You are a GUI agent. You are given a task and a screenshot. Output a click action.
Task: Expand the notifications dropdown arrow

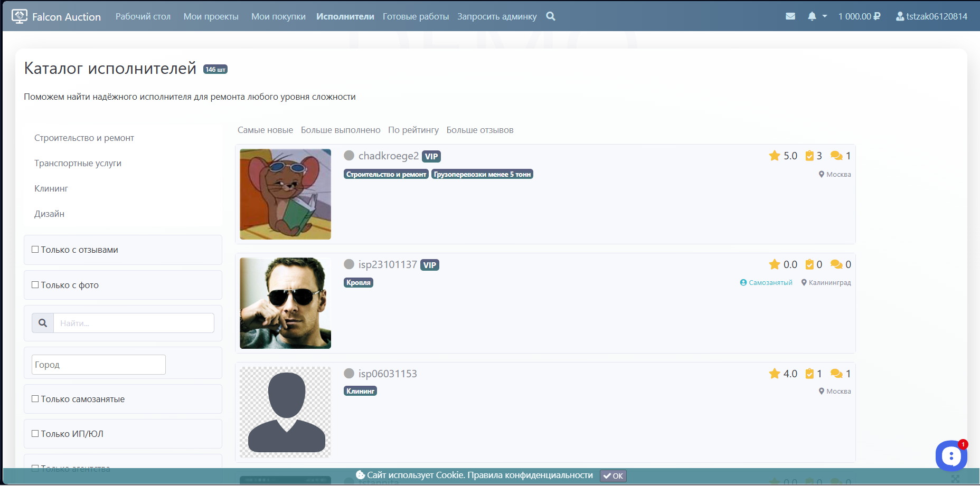[825, 16]
